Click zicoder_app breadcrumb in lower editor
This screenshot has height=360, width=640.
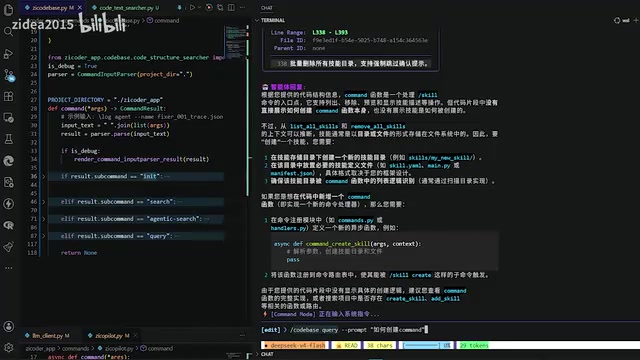tap(40, 349)
